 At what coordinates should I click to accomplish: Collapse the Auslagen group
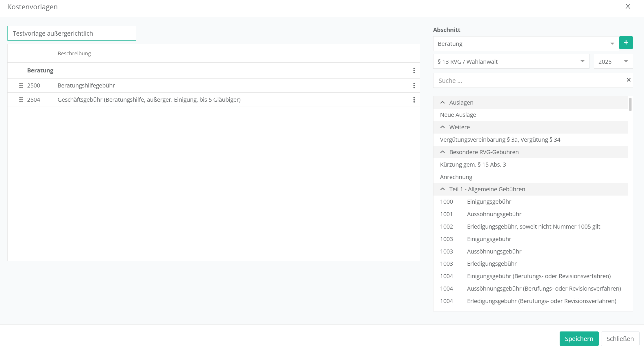[x=442, y=103]
